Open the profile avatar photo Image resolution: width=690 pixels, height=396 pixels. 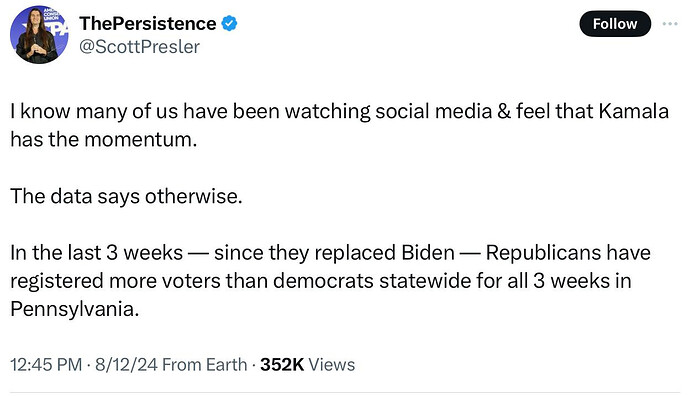[39, 34]
